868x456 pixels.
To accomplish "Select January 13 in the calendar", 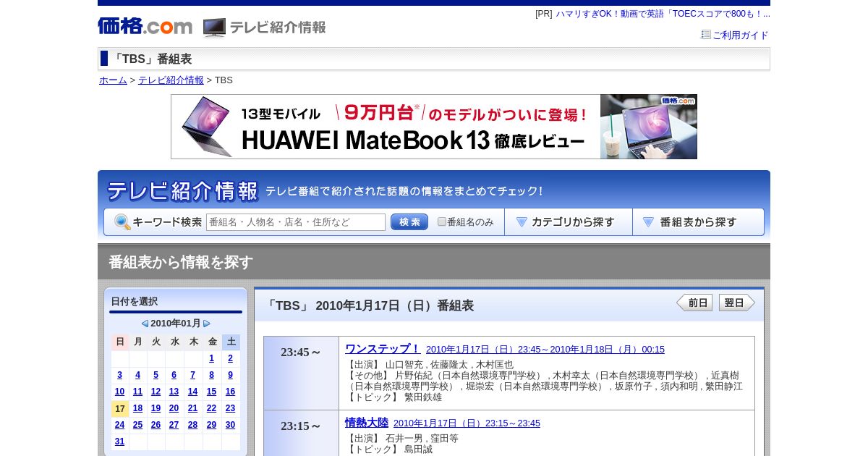I will pos(174,392).
